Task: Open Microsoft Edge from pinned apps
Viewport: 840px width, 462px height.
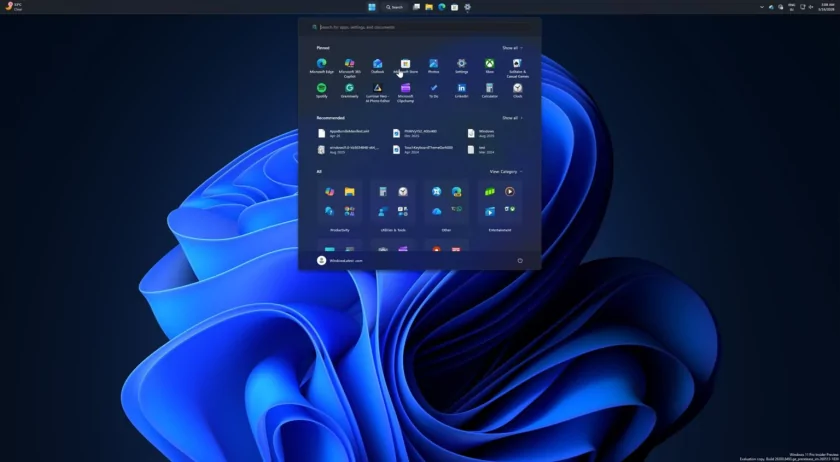Action: pos(321,66)
